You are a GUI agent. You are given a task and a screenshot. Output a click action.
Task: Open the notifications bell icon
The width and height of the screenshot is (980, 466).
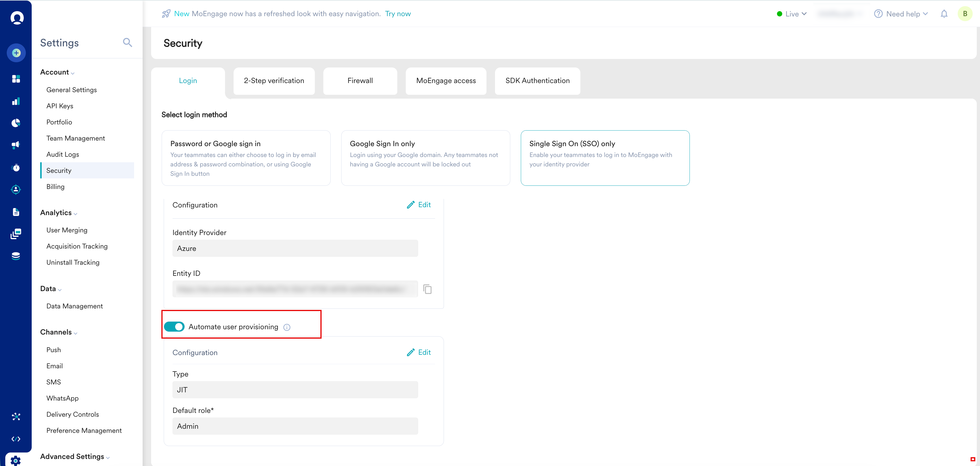click(x=944, y=14)
